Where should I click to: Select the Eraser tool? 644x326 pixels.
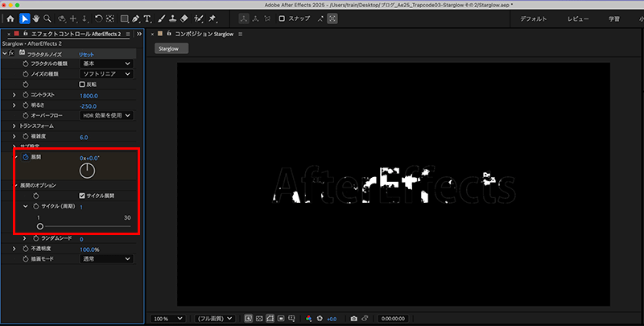[184, 19]
